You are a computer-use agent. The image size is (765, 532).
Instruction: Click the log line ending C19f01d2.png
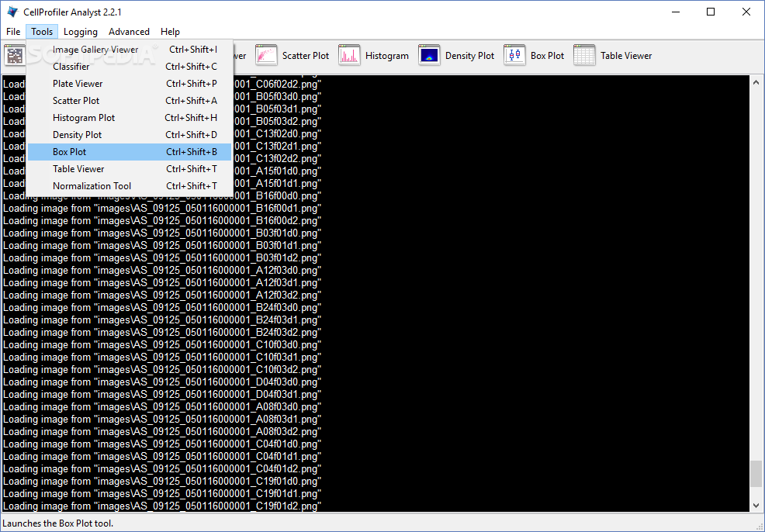[x=162, y=506]
